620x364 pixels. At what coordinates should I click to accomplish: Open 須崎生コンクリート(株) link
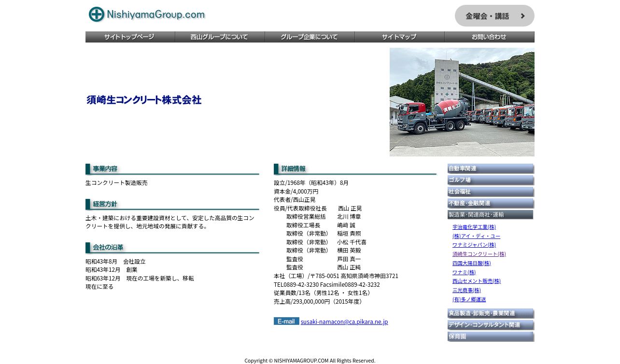(x=479, y=254)
